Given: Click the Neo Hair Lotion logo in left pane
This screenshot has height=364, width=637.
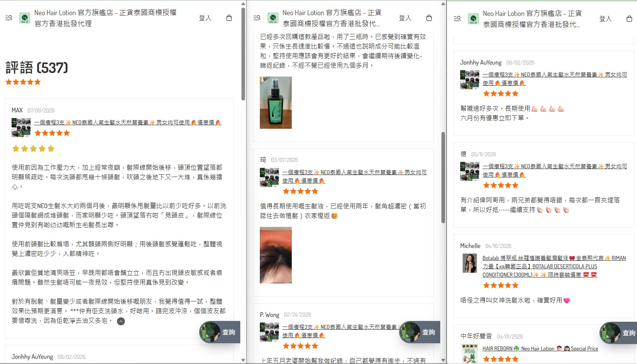Looking at the screenshot, I should [x=25, y=18].
